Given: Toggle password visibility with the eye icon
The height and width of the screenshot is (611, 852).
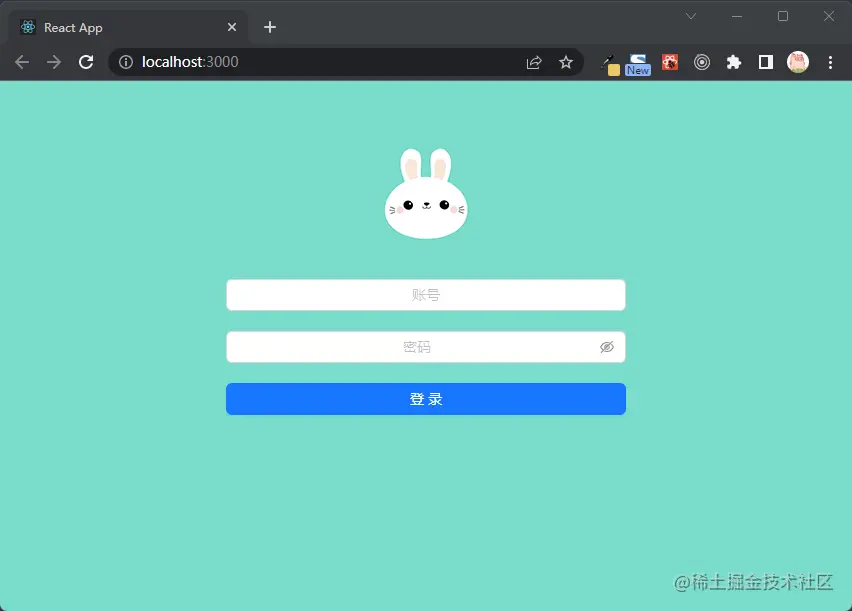Looking at the screenshot, I should tap(607, 346).
